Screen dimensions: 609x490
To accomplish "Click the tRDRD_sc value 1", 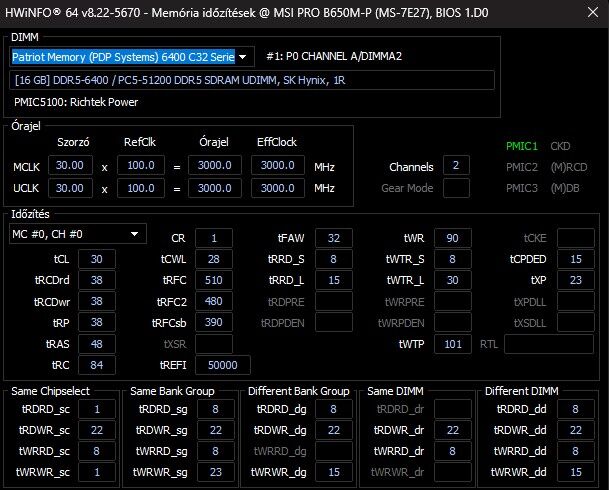I will pos(97,409).
